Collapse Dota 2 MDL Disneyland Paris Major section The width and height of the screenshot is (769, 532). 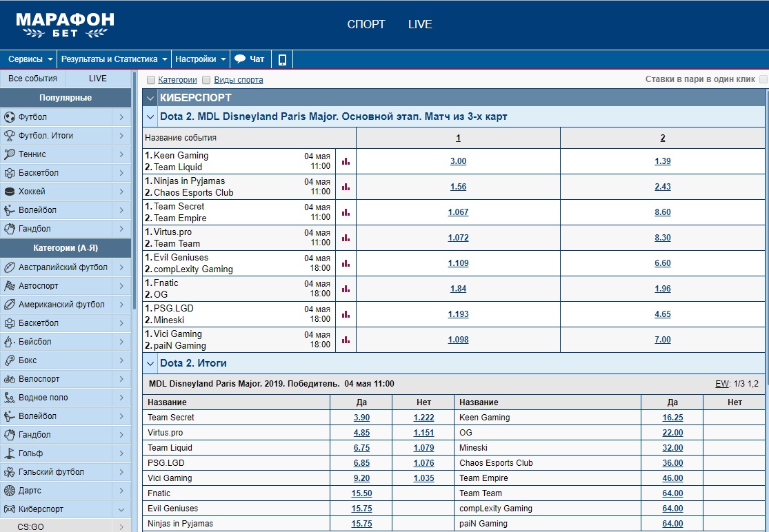[x=150, y=117]
